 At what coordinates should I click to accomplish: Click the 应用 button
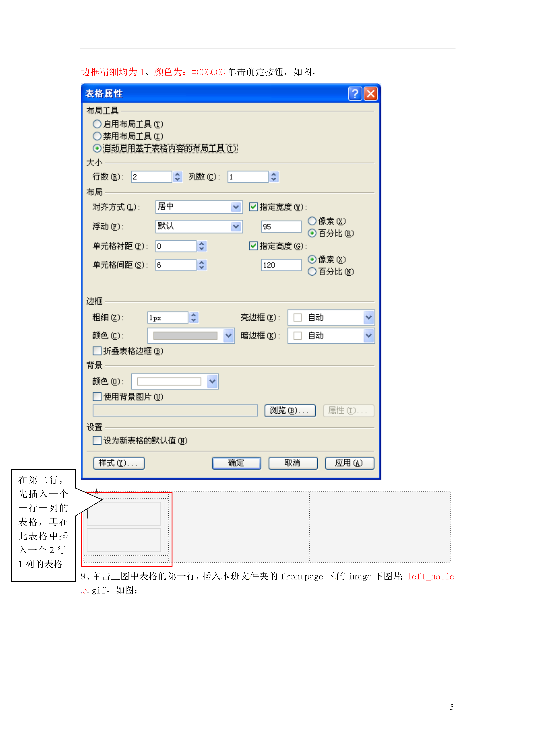pos(349,463)
